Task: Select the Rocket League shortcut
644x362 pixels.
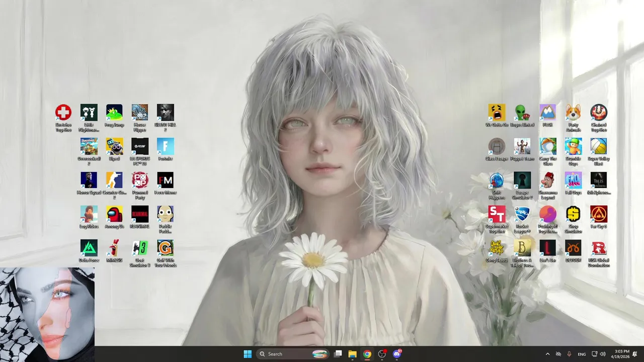Action: point(522,214)
